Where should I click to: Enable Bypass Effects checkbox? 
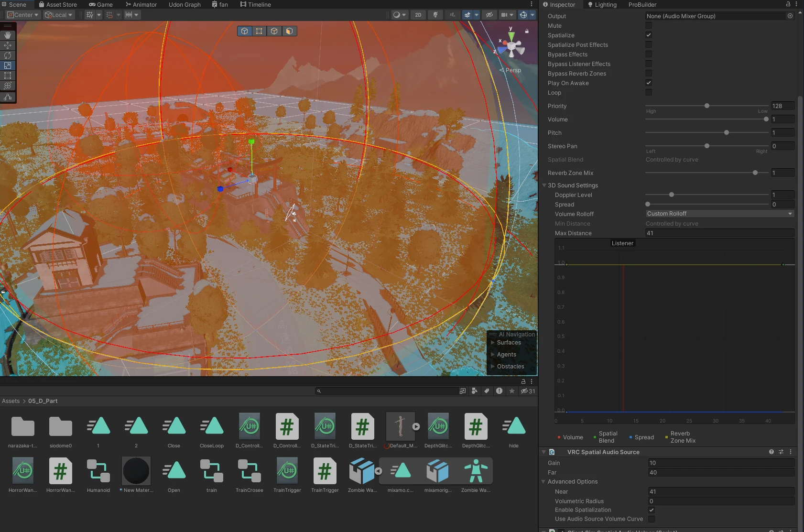pyautogui.click(x=649, y=54)
